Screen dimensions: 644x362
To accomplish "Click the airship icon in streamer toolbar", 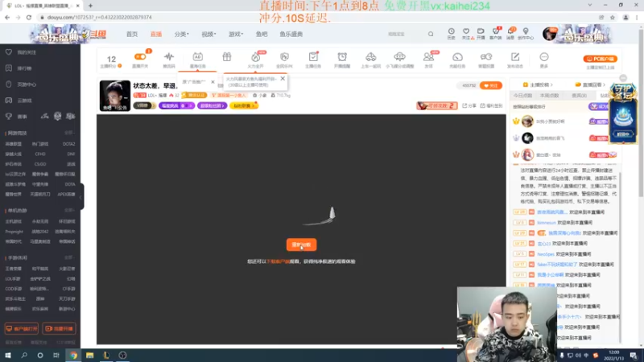I will 399,56.
